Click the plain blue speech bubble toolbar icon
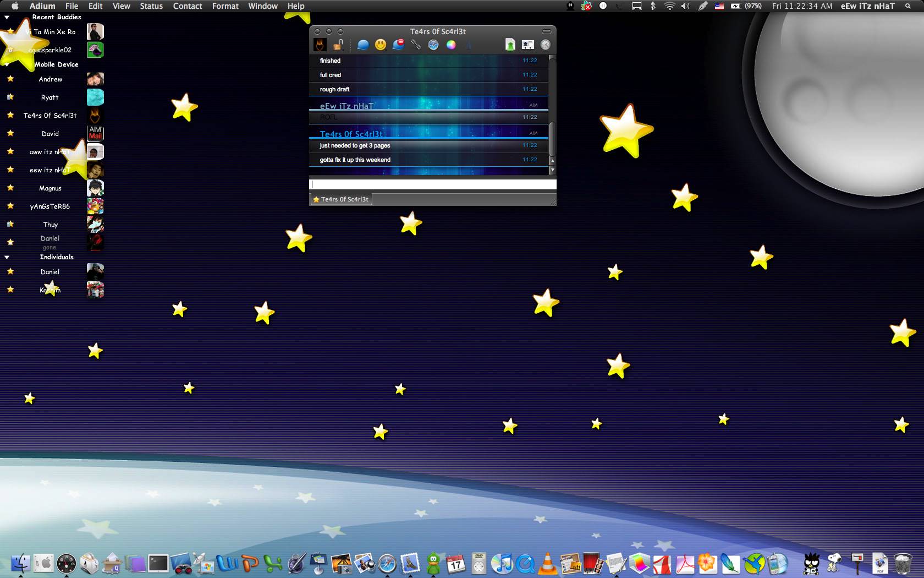 (363, 45)
